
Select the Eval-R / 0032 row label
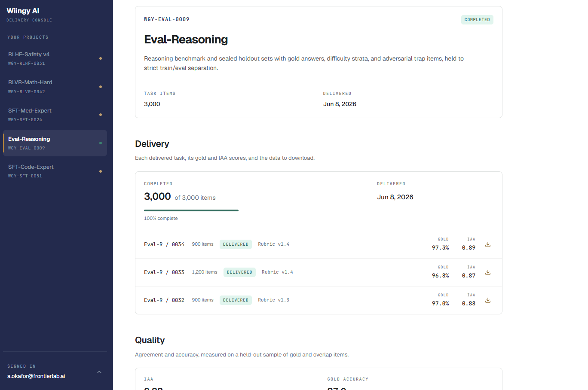coord(164,300)
